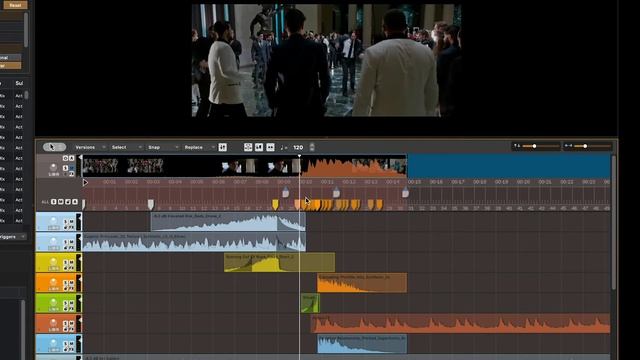Solo the video track
Image resolution: width=640 pixels, height=360 pixels.
[x=65, y=168]
